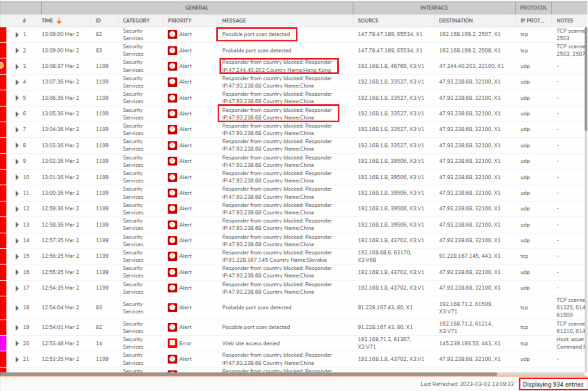Click the Alert icon on row 18
588x391 pixels.
172,307
